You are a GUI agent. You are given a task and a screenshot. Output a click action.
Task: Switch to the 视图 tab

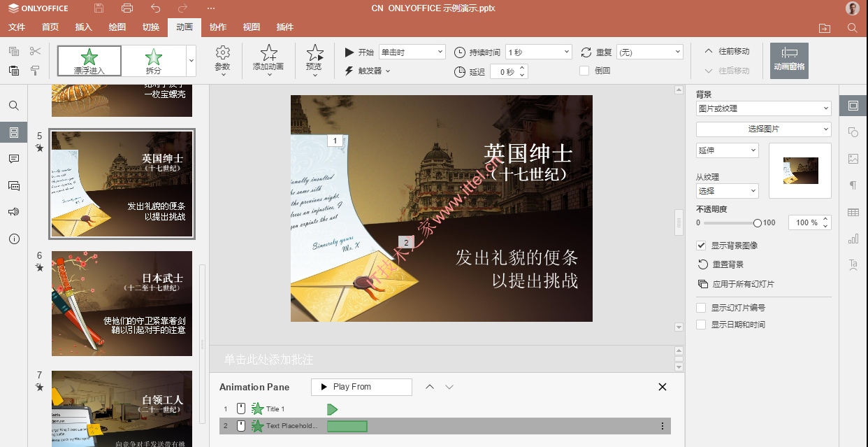coord(252,27)
